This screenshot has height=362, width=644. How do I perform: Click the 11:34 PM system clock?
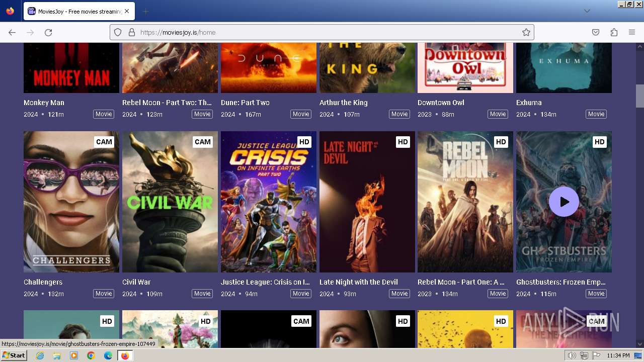pos(618,355)
